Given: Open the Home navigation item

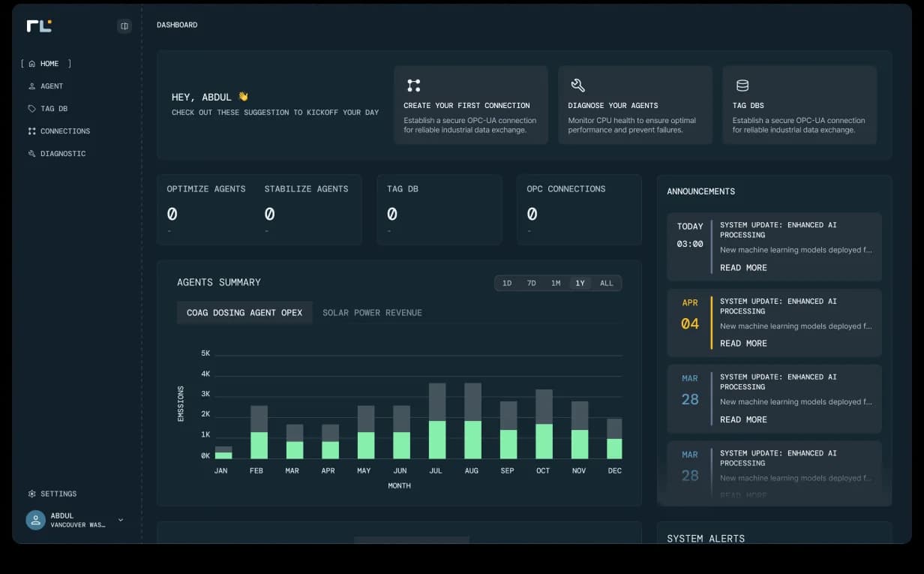Looking at the screenshot, I should point(46,64).
